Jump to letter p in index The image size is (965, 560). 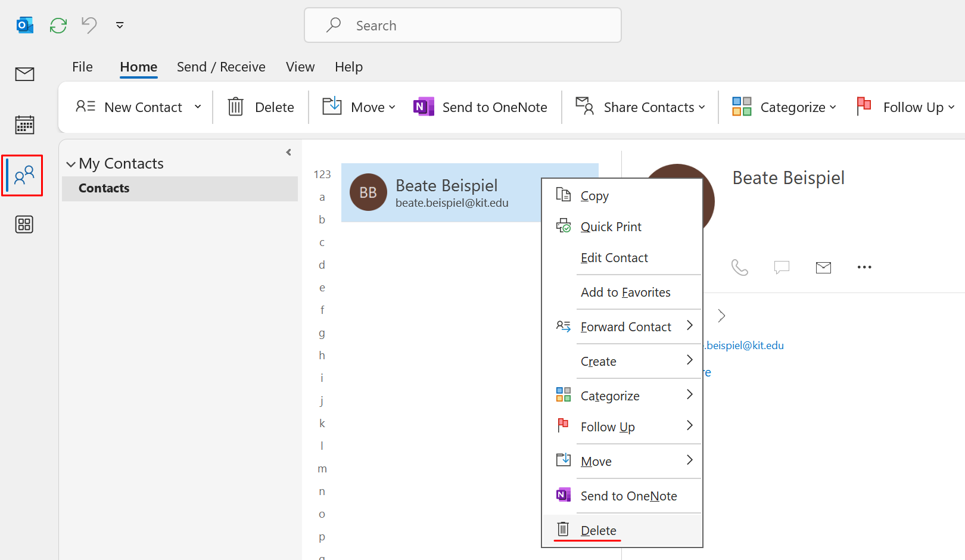(x=322, y=537)
